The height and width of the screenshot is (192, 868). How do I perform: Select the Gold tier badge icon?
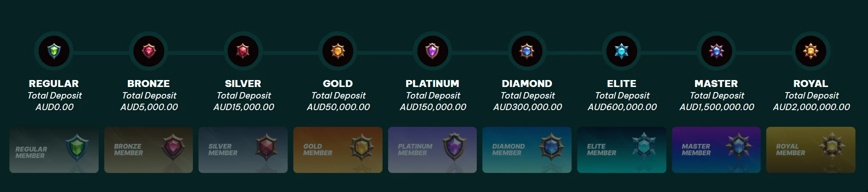click(x=338, y=50)
